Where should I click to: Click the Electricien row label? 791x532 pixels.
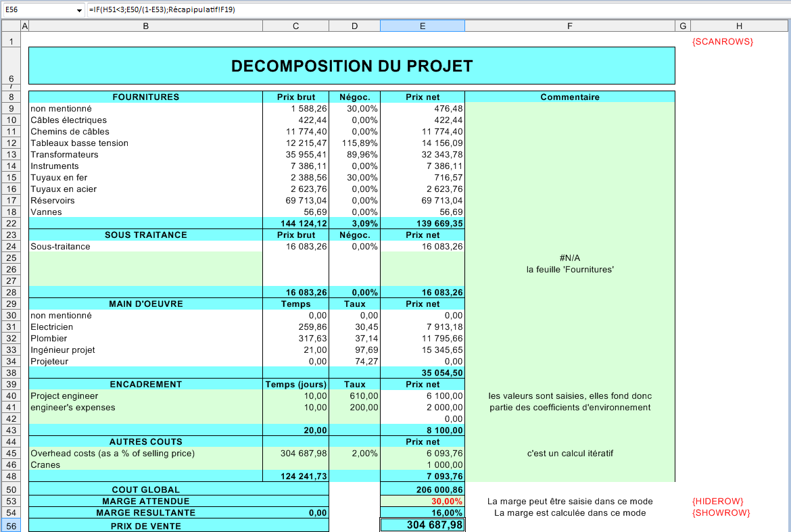point(51,327)
